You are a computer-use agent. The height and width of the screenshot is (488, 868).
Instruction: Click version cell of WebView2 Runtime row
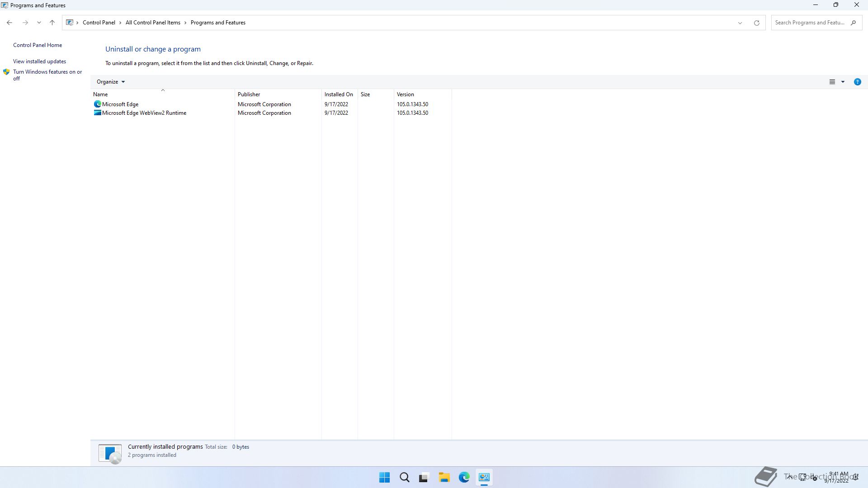pos(412,113)
